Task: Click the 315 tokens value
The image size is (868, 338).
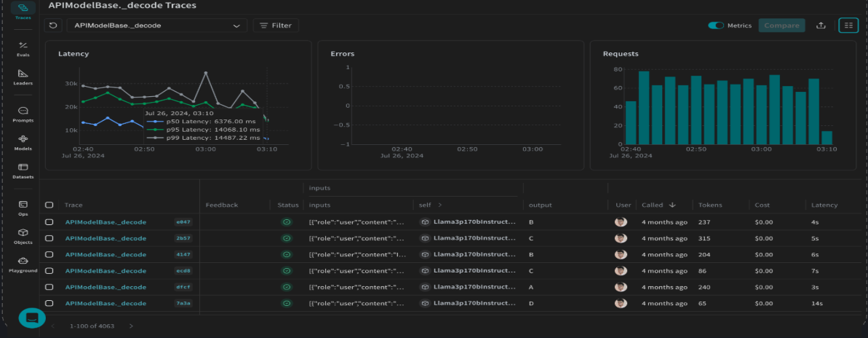Action: [705, 238]
